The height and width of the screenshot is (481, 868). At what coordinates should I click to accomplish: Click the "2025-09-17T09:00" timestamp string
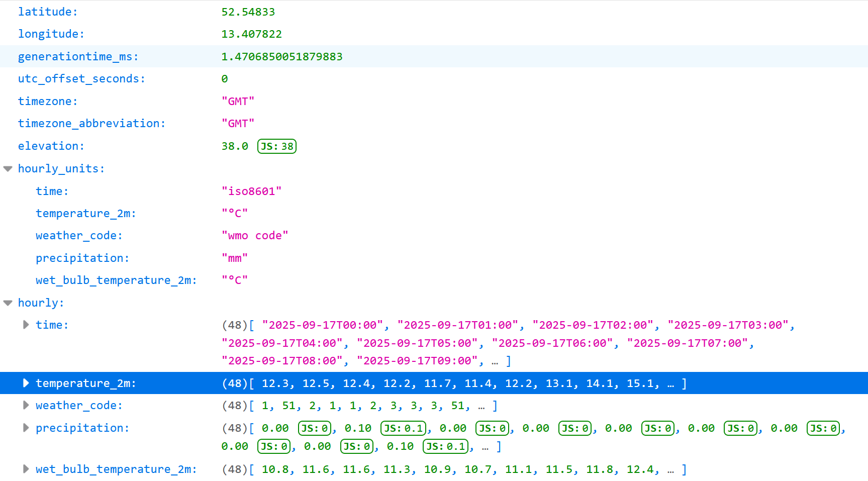417,361
